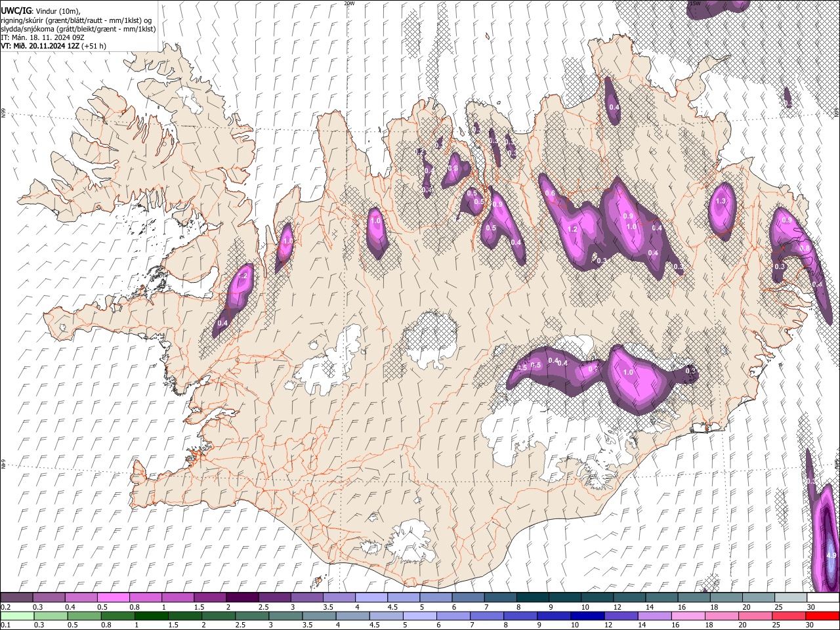Click the 7 swatch in the top legend row

[501, 597]
